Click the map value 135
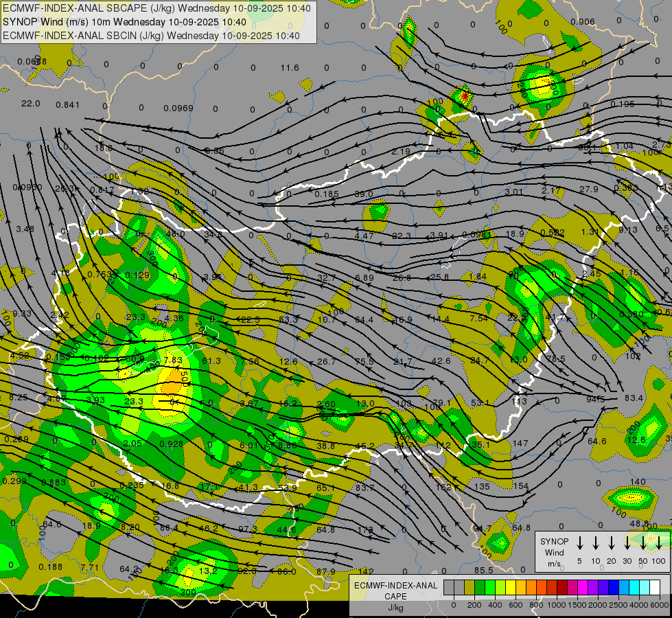 (482, 486)
